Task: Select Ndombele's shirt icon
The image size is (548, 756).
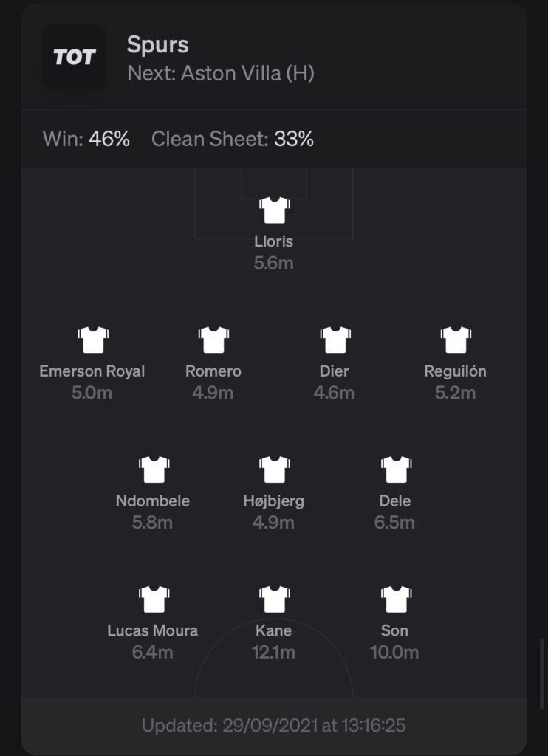Action: tap(154, 469)
